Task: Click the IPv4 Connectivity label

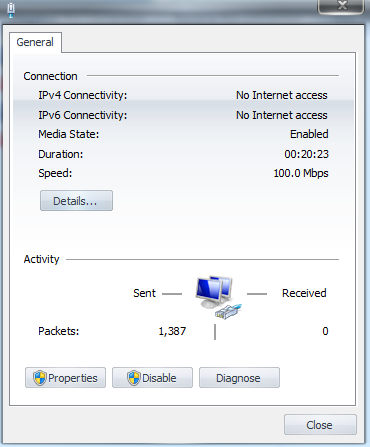Action: click(83, 95)
